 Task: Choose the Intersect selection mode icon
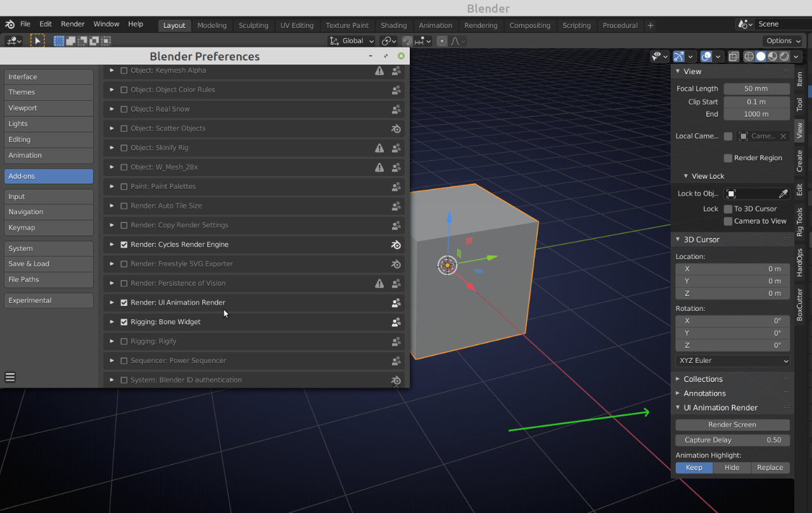click(x=106, y=41)
